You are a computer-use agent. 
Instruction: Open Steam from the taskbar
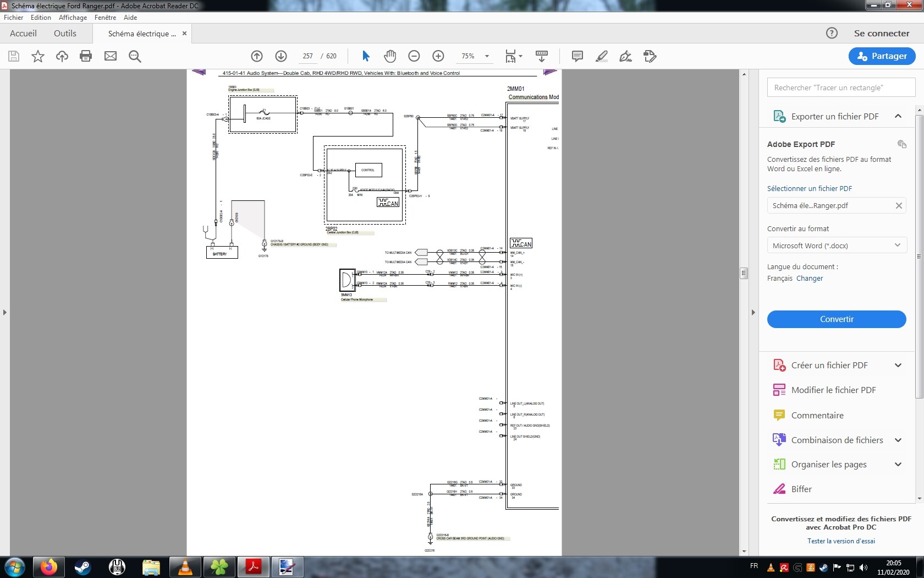83,567
